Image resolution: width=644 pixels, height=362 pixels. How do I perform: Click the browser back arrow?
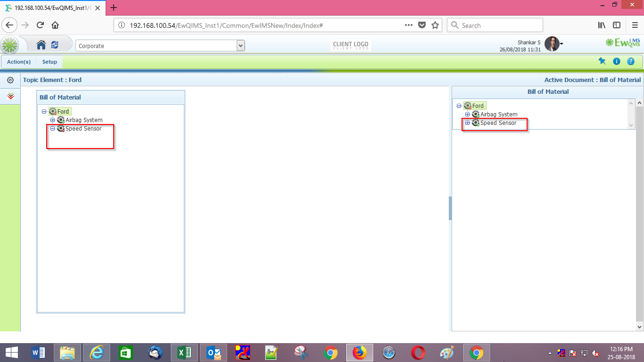[x=10, y=25]
